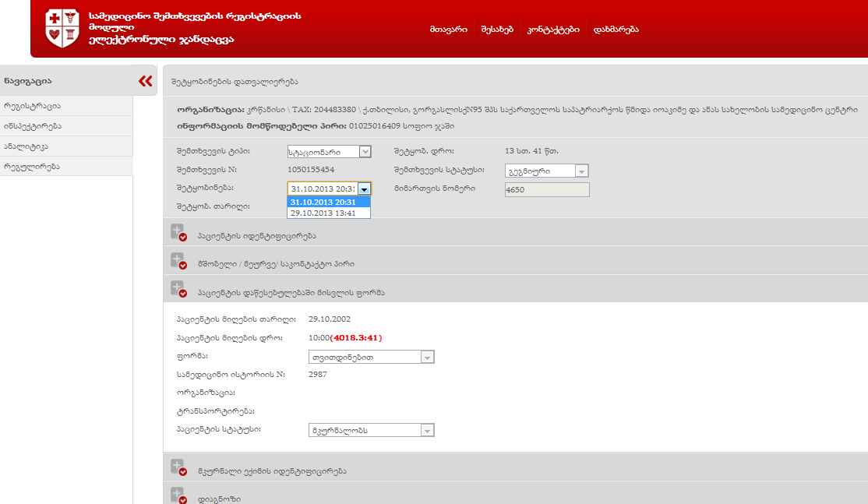Open the პაციენტის სტატუსი dropdown showing მკურნალობს
This screenshot has width=868, height=504.
point(372,430)
